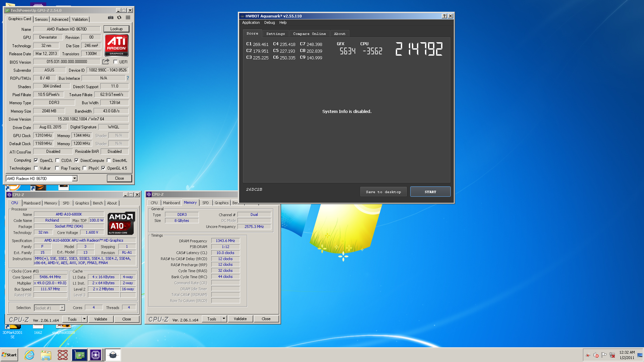The width and height of the screenshot is (644, 362).
Task: Open the About tab in Aquamark
Action: pos(339,34)
